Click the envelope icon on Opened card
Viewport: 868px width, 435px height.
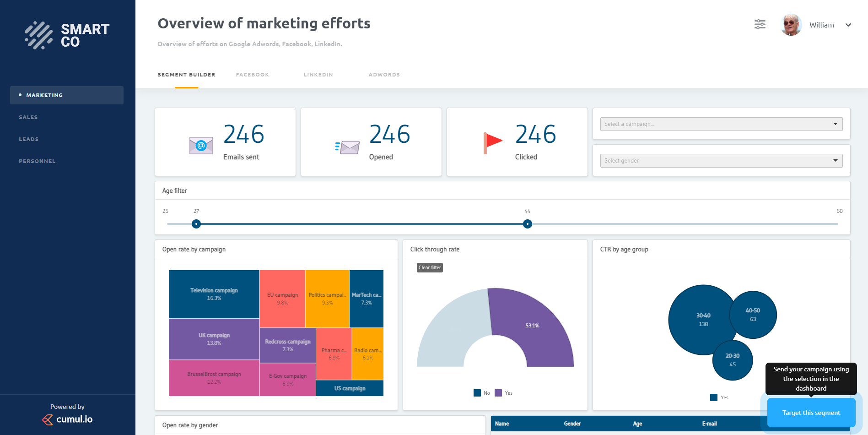pyautogui.click(x=347, y=146)
